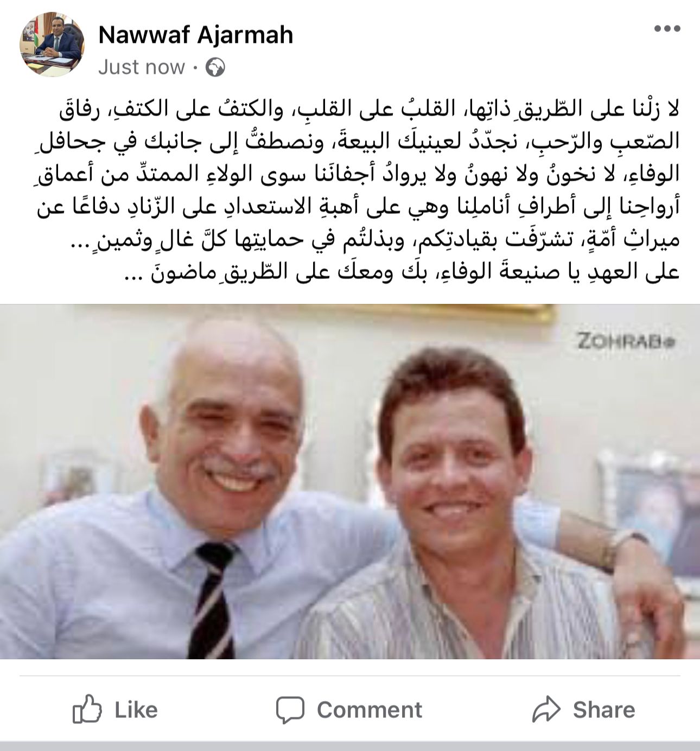Click the "Share" text label
The width and height of the screenshot is (700, 751).
(x=604, y=710)
